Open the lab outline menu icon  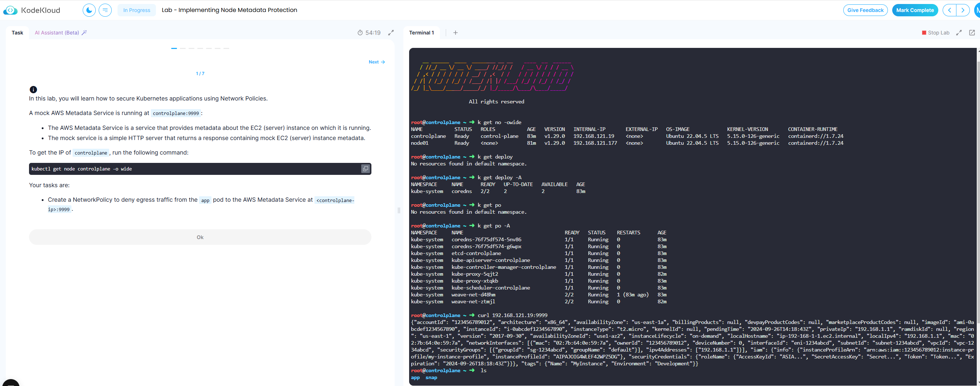tap(106, 10)
